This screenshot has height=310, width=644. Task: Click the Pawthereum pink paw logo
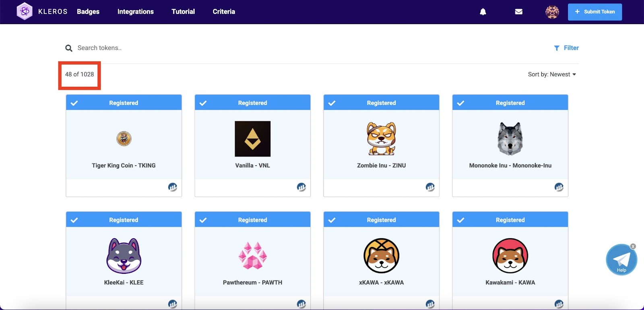pyautogui.click(x=253, y=256)
